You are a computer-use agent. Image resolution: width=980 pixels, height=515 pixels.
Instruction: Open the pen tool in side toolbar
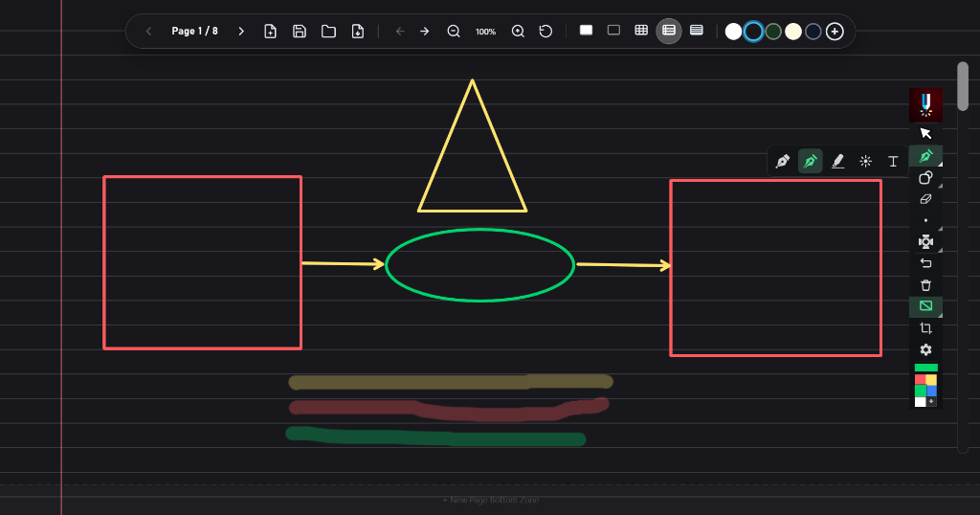coord(925,156)
